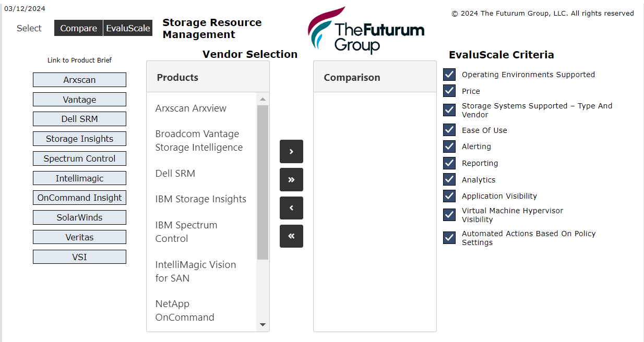Uncheck the Price criteria checkbox

[x=449, y=91]
